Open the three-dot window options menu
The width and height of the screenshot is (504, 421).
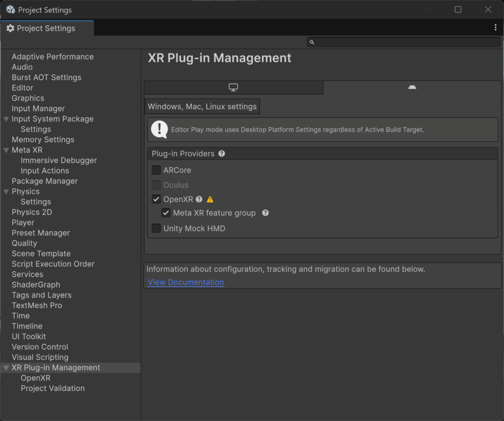point(495,28)
